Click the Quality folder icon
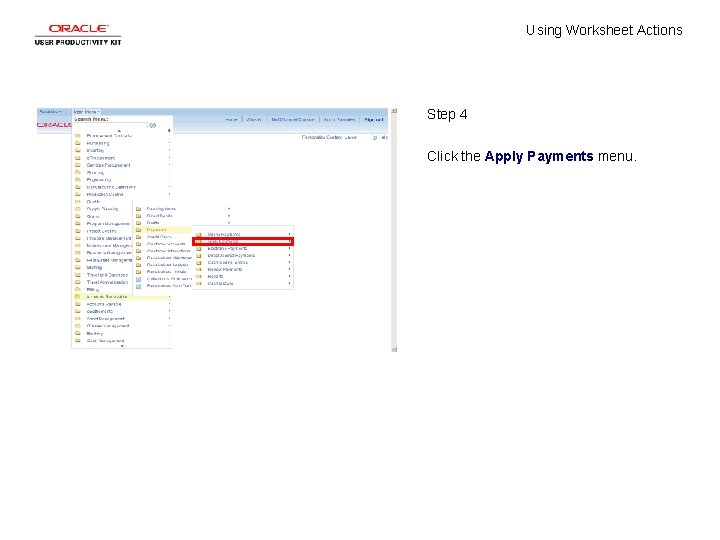 point(78,202)
